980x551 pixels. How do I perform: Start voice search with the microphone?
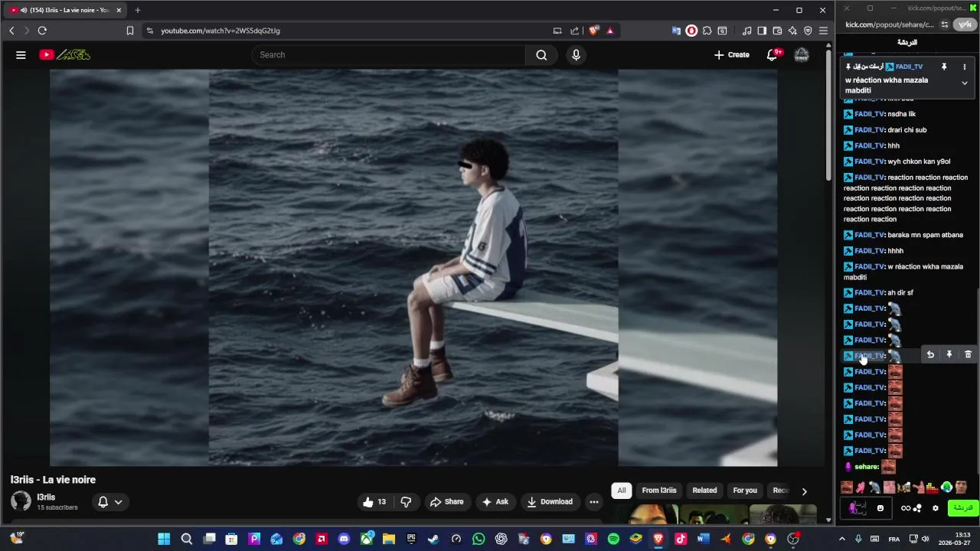pyautogui.click(x=576, y=54)
